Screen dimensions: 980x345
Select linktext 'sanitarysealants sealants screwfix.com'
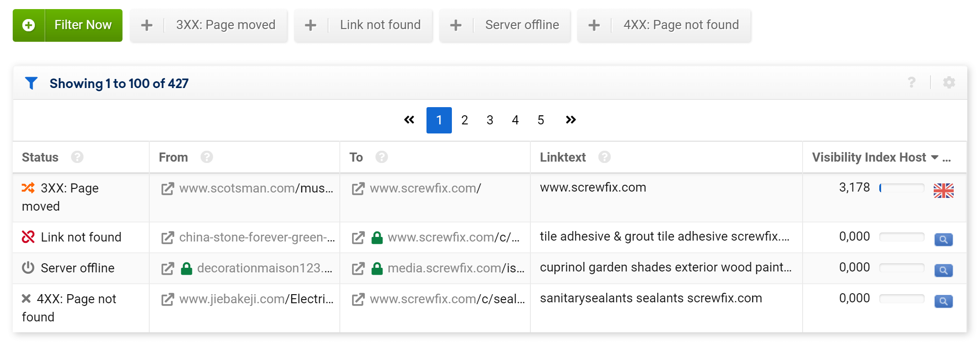[651, 298]
